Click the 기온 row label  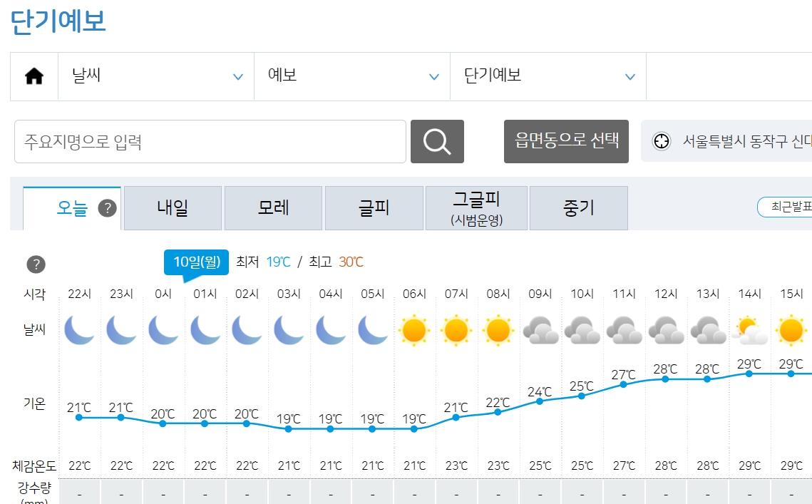tap(34, 403)
